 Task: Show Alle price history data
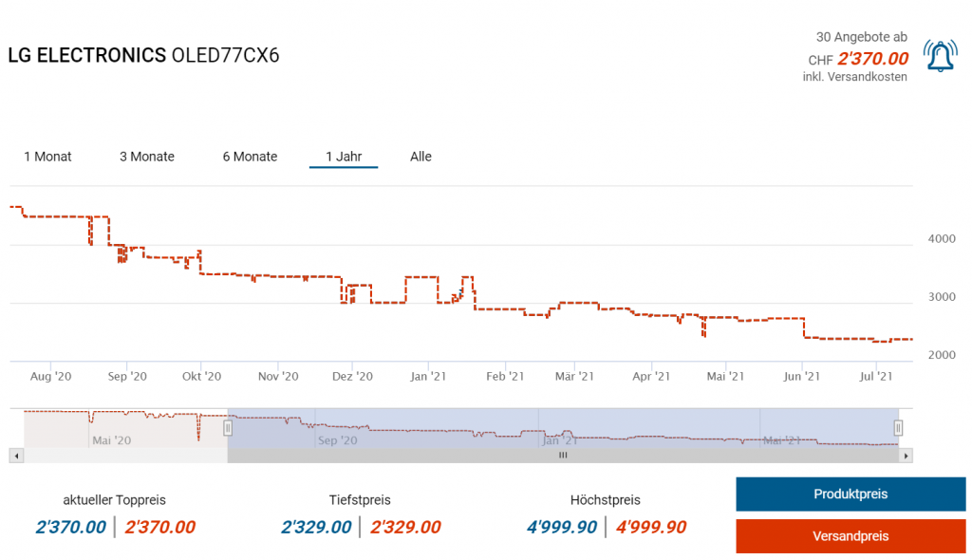click(x=421, y=157)
